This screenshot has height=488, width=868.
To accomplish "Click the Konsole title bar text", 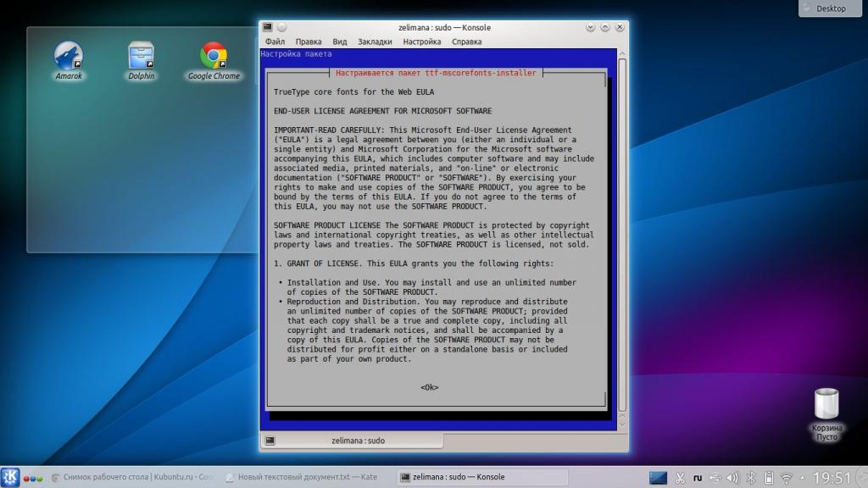I will tap(444, 27).
